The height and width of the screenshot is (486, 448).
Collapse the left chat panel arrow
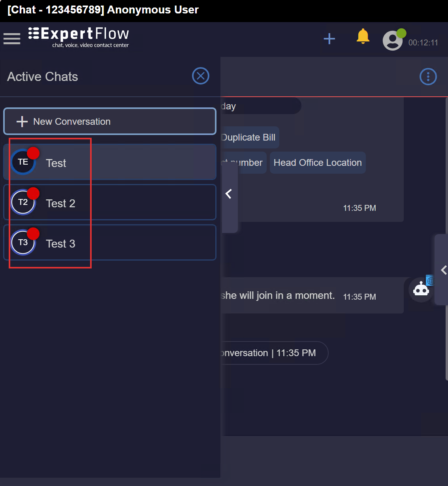pyautogui.click(x=229, y=194)
